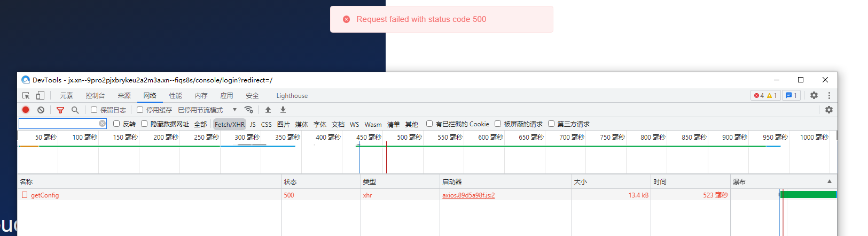The width and height of the screenshot is (868, 236).
Task: Check the 被屏蔽的请求 checkbox
Action: point(498,124)
